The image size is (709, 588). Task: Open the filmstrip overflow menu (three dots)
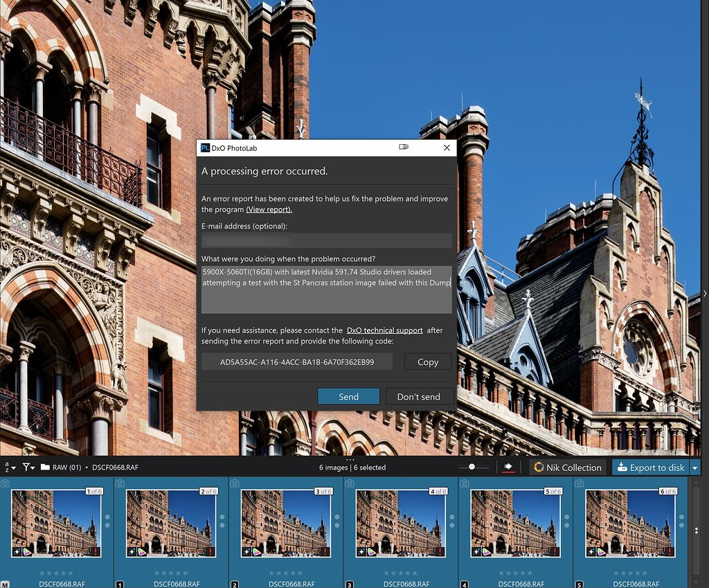point(352,458)
